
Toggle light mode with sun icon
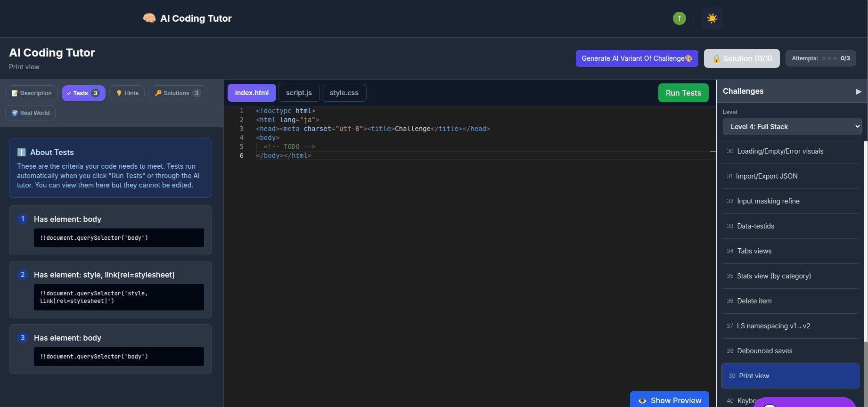click(x=712, y=18)
